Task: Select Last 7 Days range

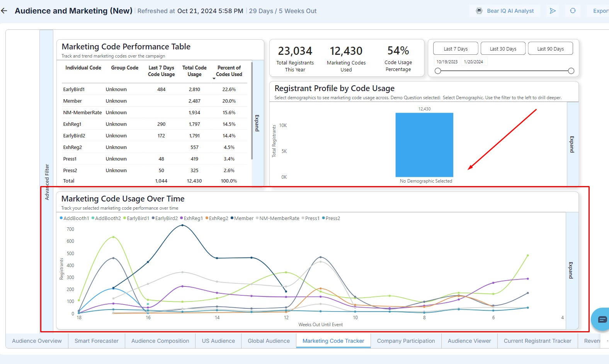Action: (456, 49)
